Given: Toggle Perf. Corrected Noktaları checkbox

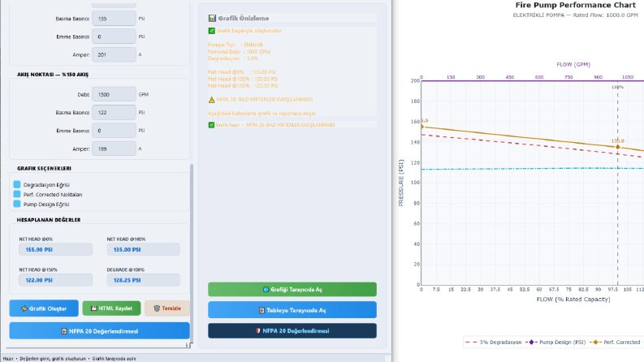Looking at the screenshot, I should 17,194.
